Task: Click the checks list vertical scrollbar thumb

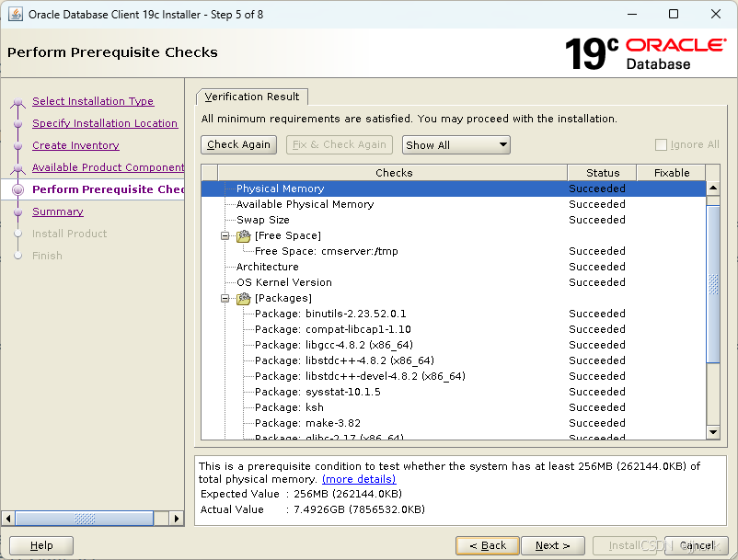Action: [x=713, y=284]
